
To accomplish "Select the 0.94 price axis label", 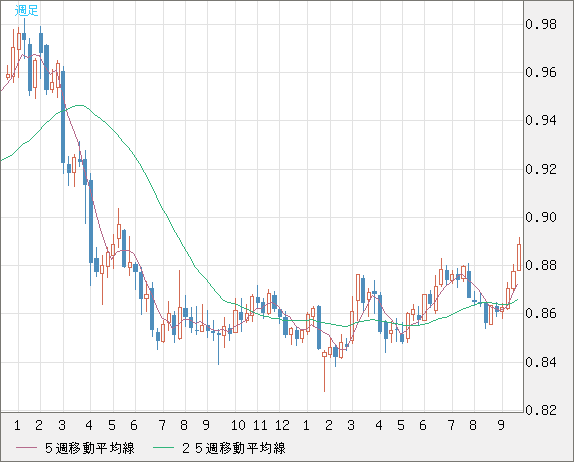I will pyautogui.click(x=541, y=120).
